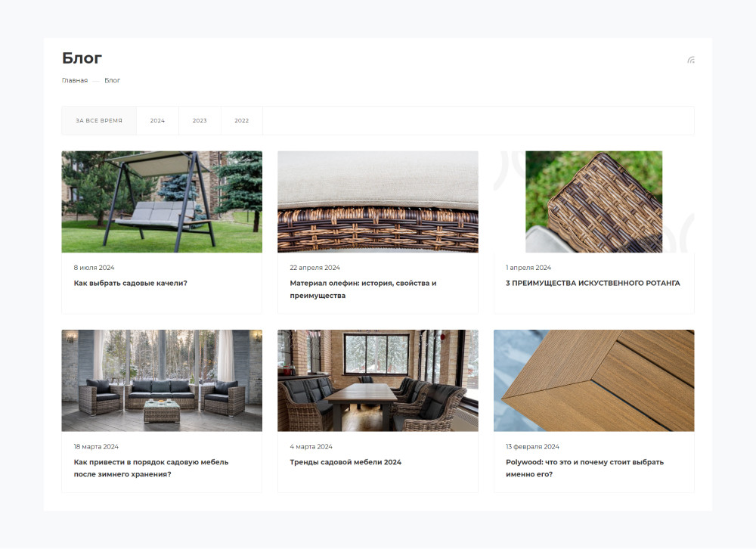Image resolution: width=756 pixels, height=549 pixels.
Task: Click the RSS feed icon
Action: point(691,60)
